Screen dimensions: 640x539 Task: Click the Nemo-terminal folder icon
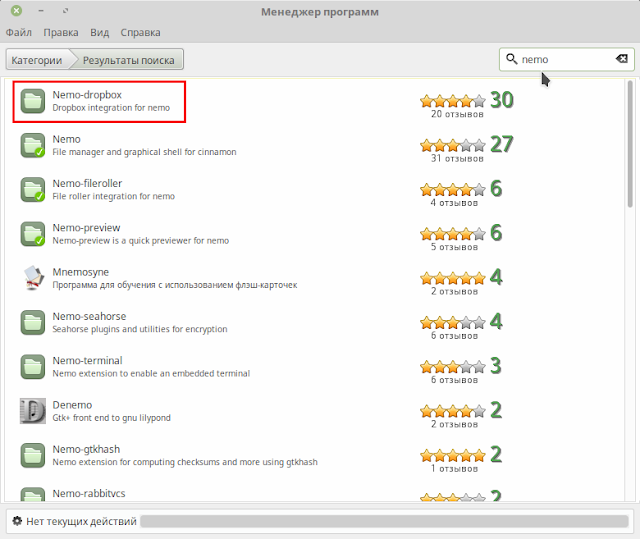(33, 367)
